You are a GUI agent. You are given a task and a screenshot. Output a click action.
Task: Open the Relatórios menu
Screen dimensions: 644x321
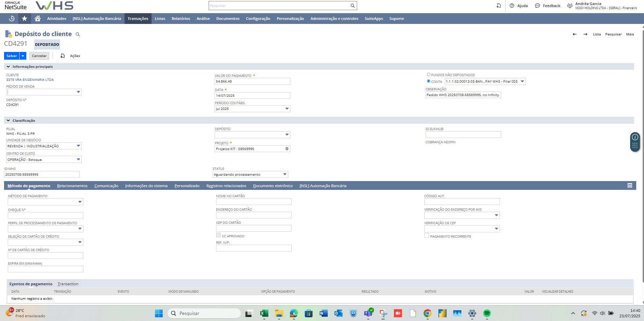coord(181,19)
